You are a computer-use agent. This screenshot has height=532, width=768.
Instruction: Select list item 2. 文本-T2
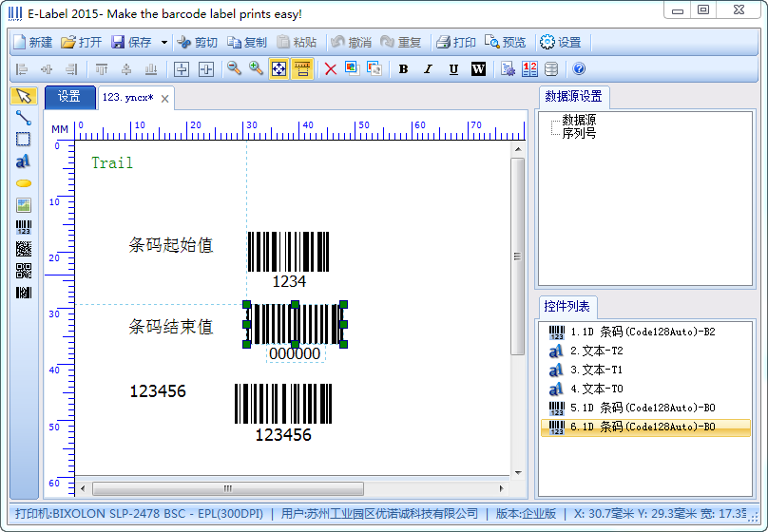(645, 351)
